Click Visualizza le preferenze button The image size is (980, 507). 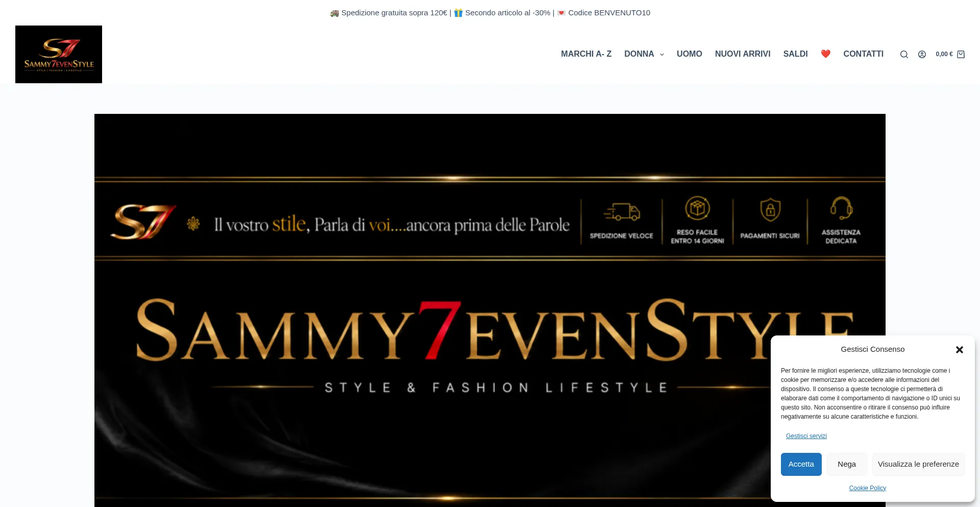coord(918,464)
